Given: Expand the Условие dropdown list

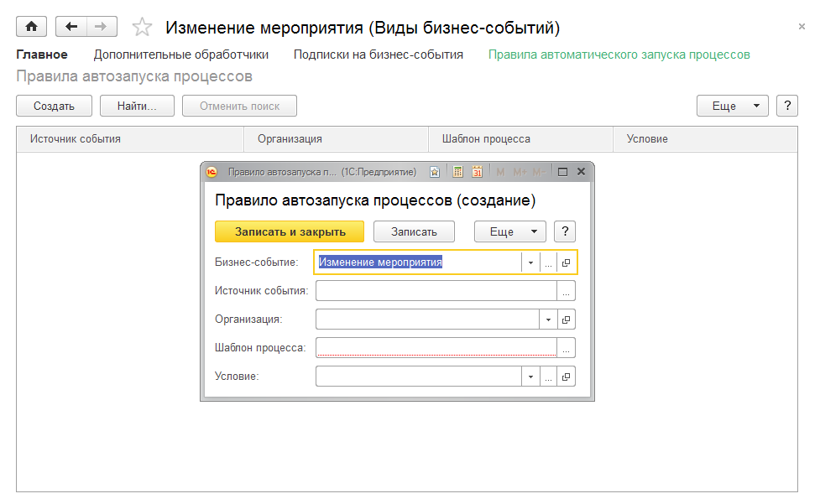Looking at the screenshot, I should [530, 377].
